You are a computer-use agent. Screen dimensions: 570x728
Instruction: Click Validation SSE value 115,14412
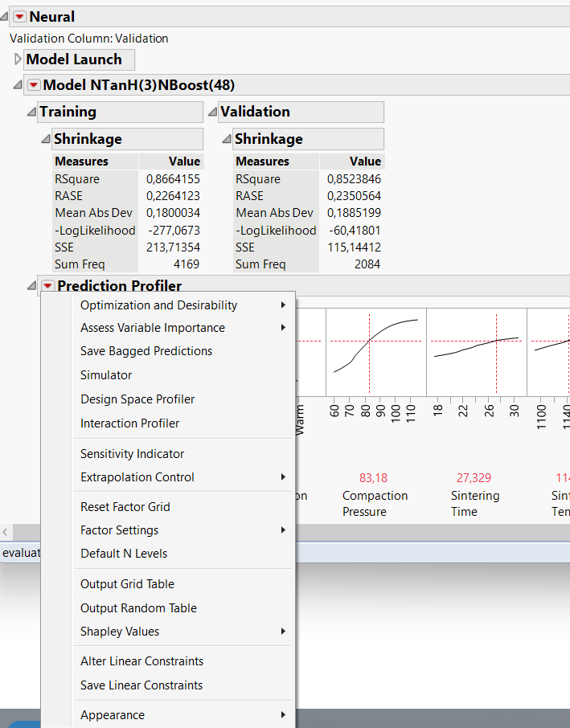coord(354,247)
